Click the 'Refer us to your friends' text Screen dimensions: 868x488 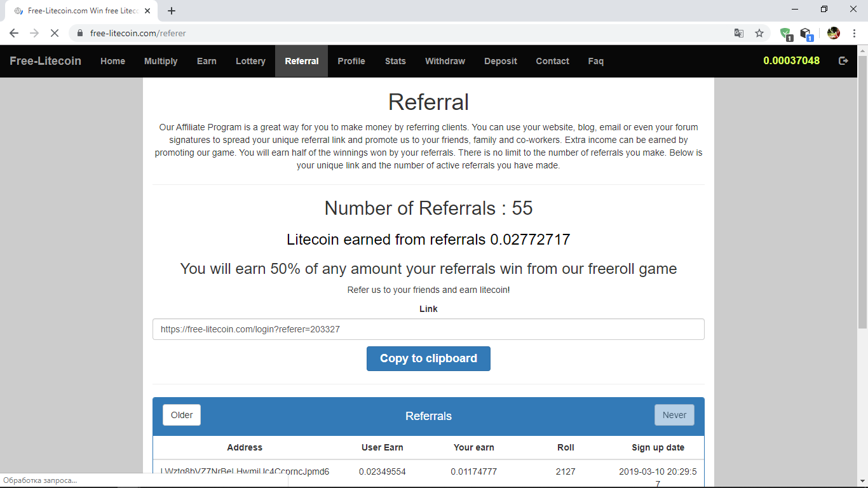(428, 290)
